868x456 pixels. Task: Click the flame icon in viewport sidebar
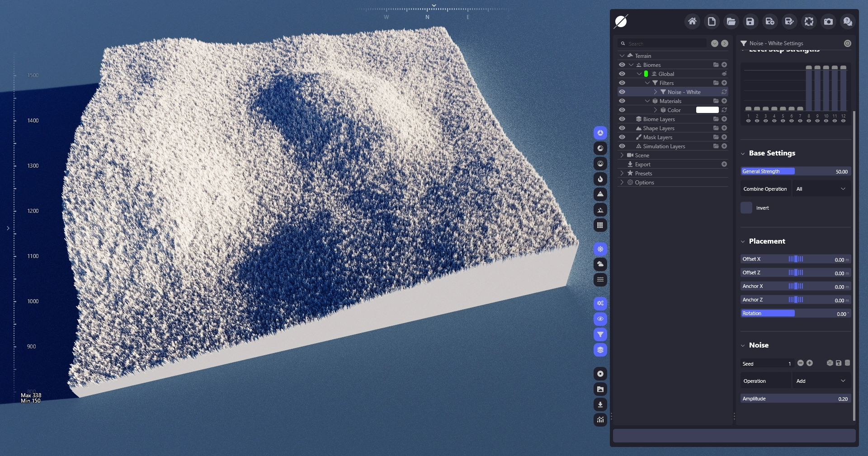[x=600, y=179]
